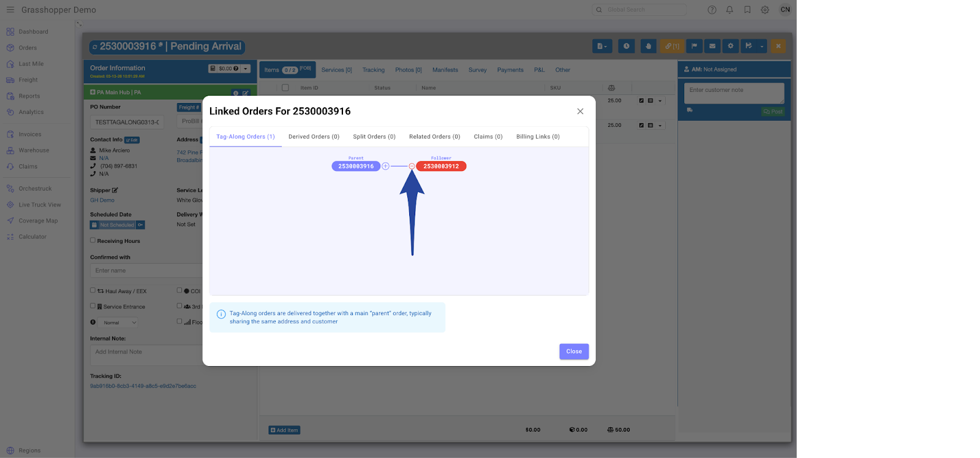
Task: Open the Billing Links tab
Action: pos(538,137)
